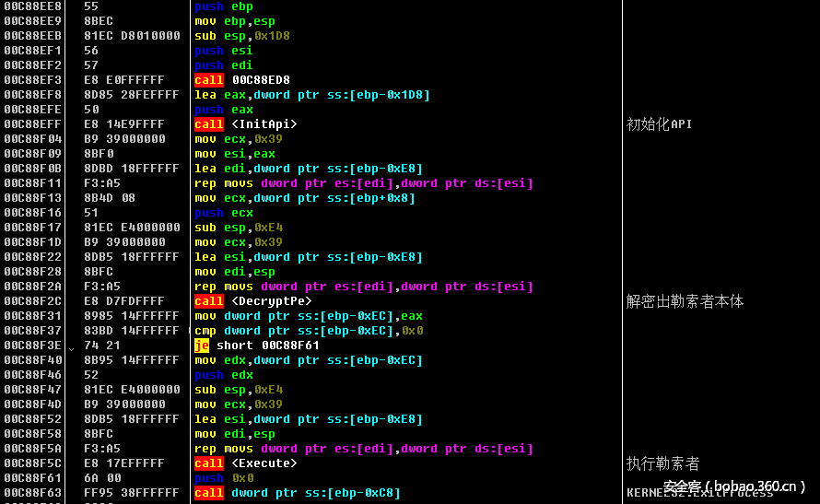
Task: Select address 00C88EE8 in the address column
Action: click(33, 6)
